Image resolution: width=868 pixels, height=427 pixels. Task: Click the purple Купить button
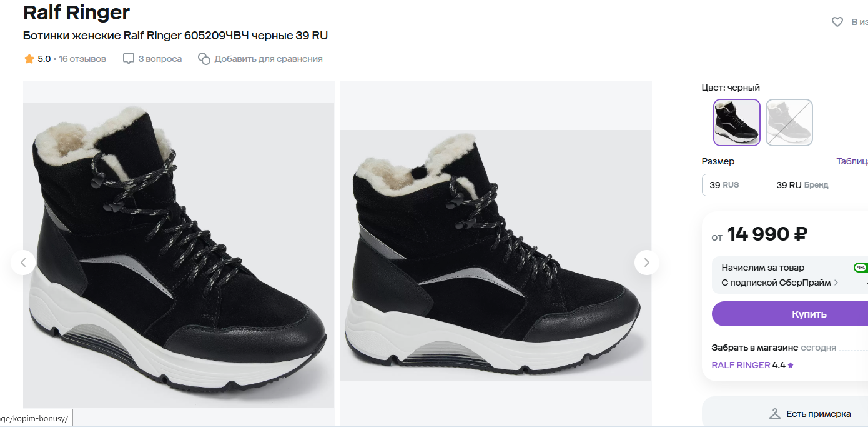click(x=790, y=314)
